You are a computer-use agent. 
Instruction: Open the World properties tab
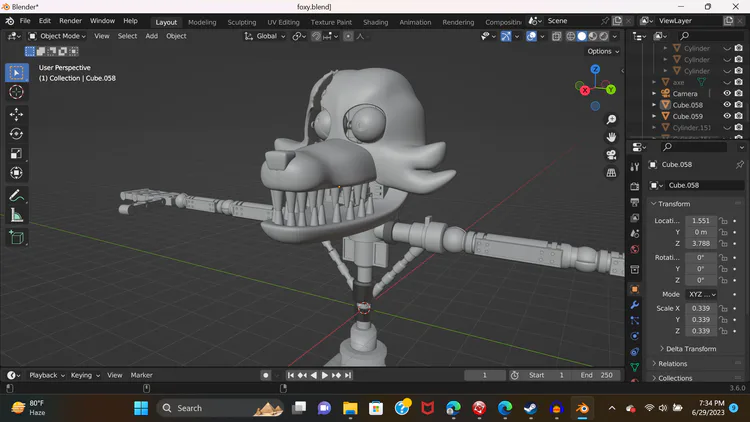(635, 249)
